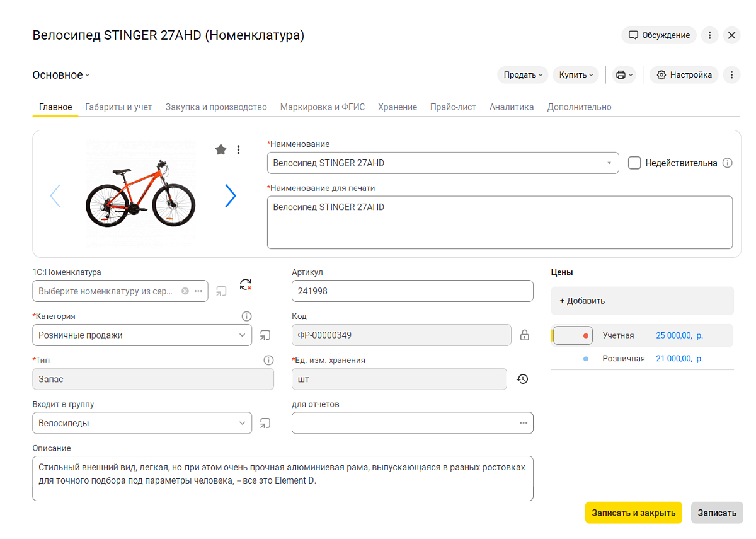
Task: Click the Код field ФР-00000349
Action: tap(401, 335)
